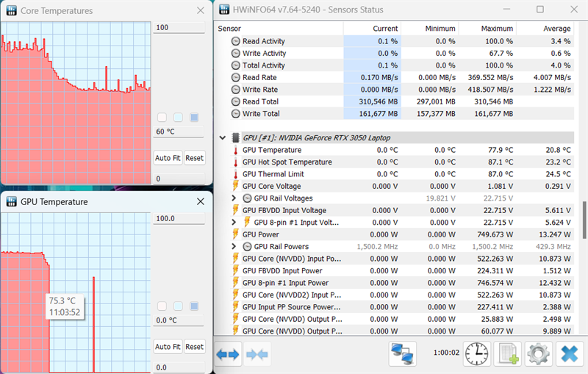
Task: Close the Core Temperatures window
Action: tap(201, 10)
